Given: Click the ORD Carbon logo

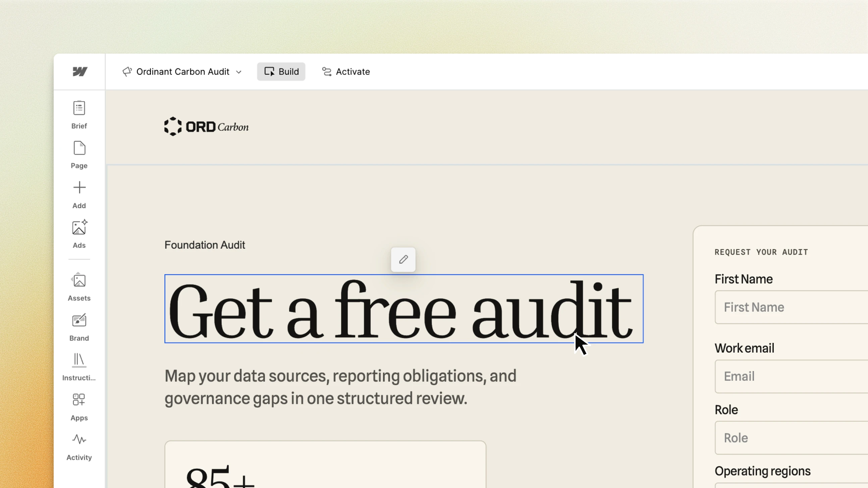Looking at the screenshot, I should pos(206,127).
